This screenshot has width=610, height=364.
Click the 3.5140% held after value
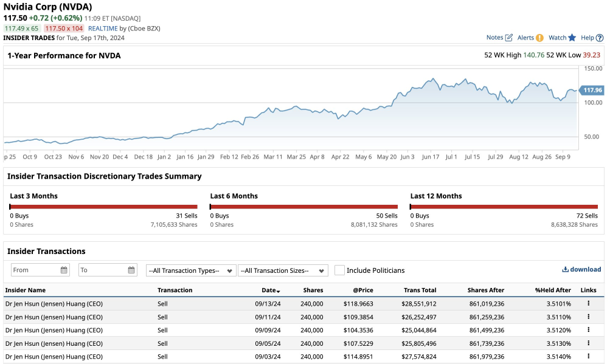(x=559, y=357)
